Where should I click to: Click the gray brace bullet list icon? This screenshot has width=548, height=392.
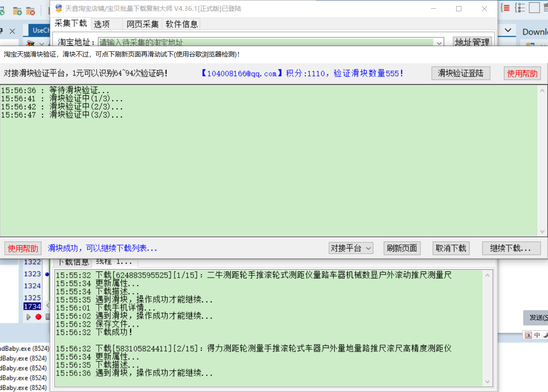(x=520, y=8)
